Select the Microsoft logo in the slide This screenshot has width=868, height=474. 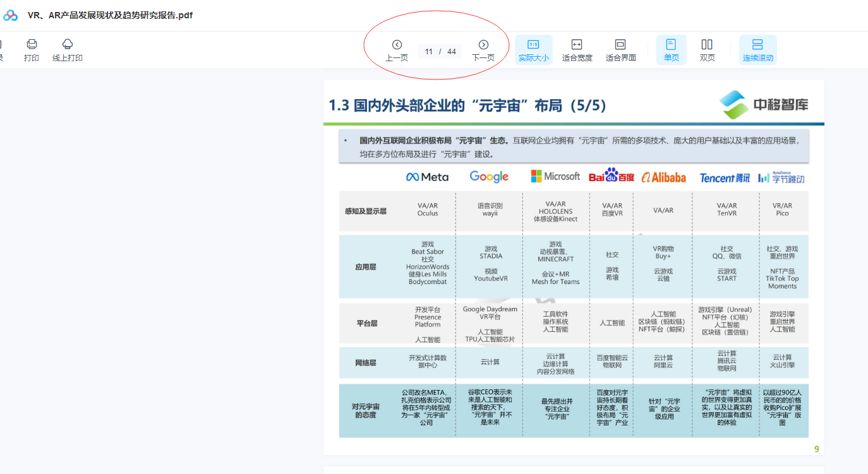(555, 176)
